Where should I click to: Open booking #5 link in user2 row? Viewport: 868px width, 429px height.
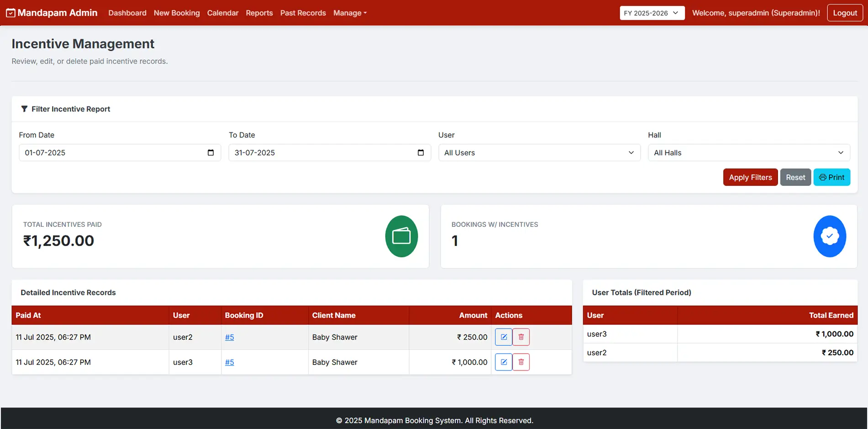[230, 337]
